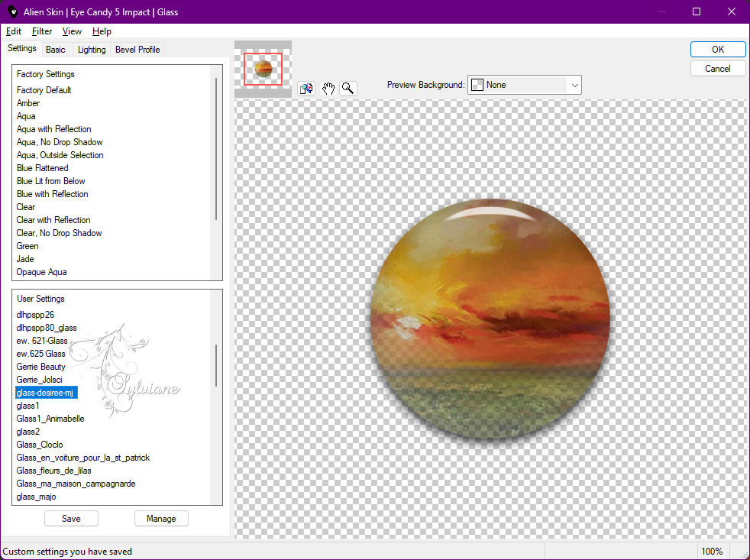Open the Help menu
Image resolution: width=750 pixels, height=560 pixels.
[x=102, y=31]
